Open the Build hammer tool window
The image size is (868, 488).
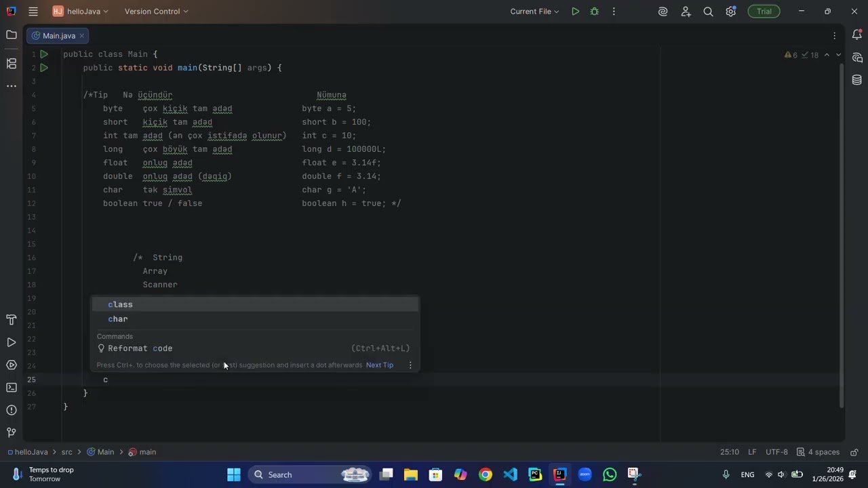(x=12, y=320)
